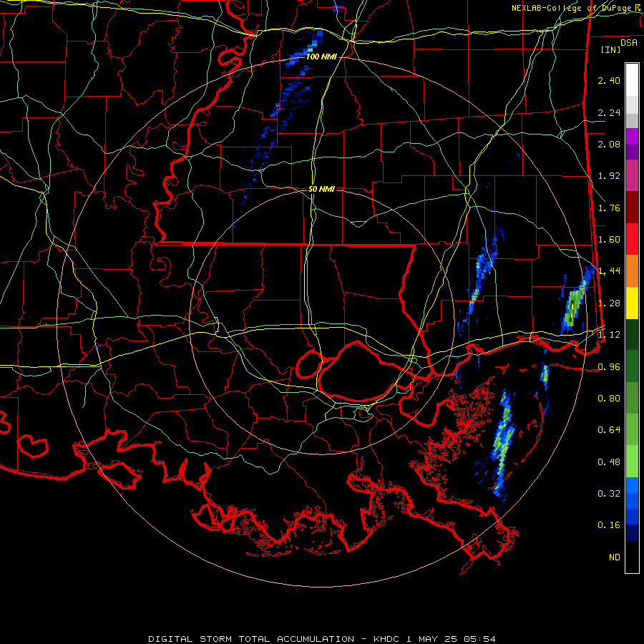Click the 1 MAY 25 date text
This screenshot has width=644, height=644.
[x=431, y=639]
